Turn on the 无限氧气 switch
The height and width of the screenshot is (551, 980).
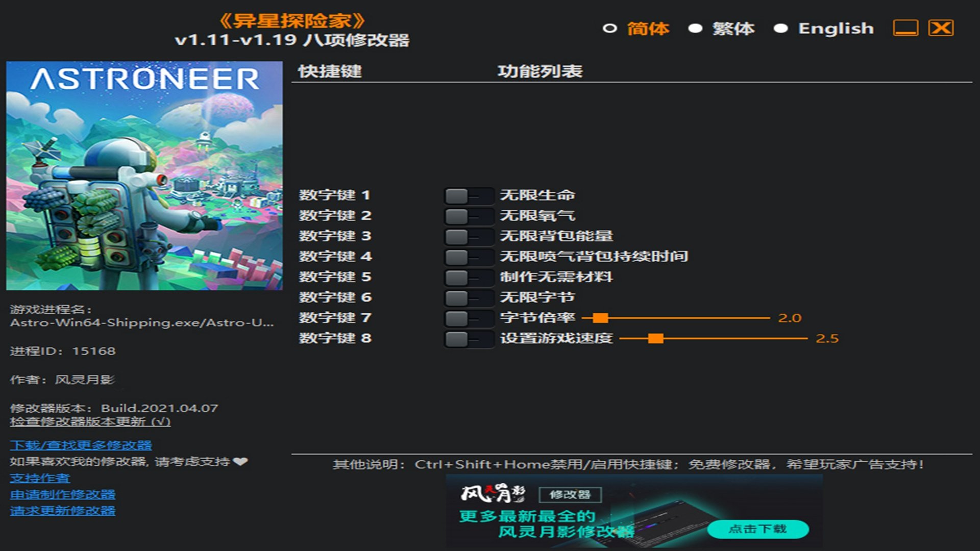click(x=468, y=216)
